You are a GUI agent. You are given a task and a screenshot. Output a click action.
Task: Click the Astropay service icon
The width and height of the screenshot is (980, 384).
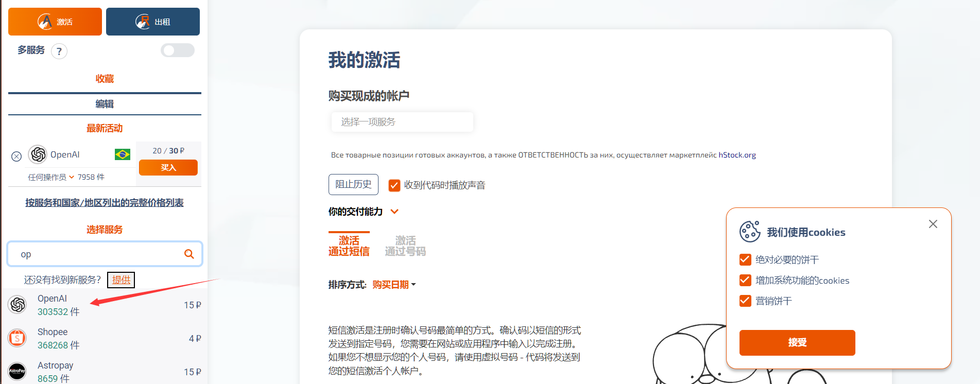tap(18, 371)
